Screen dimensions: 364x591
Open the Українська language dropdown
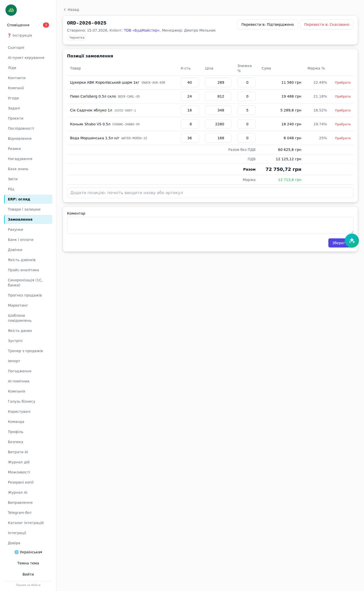point(28,552)
